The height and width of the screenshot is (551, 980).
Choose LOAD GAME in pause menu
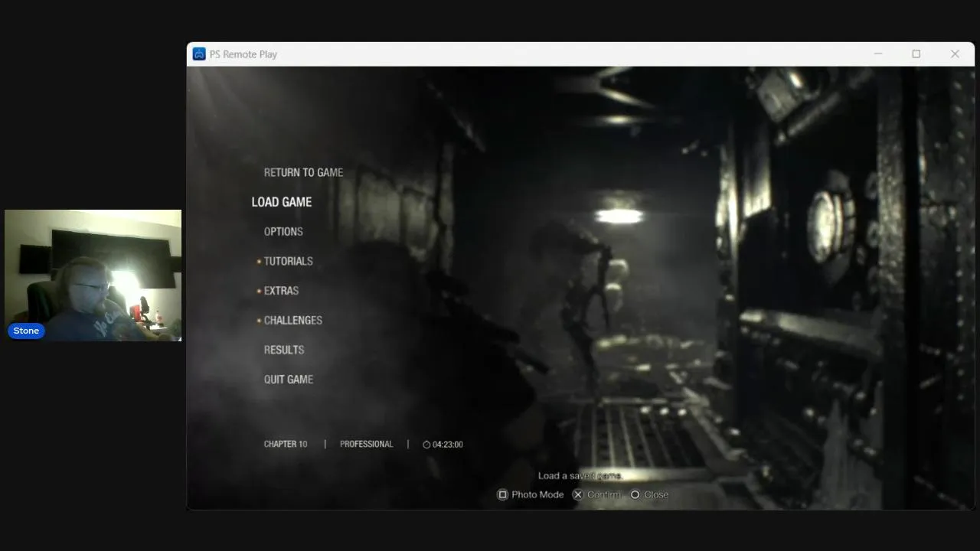(x=282, y=202)
